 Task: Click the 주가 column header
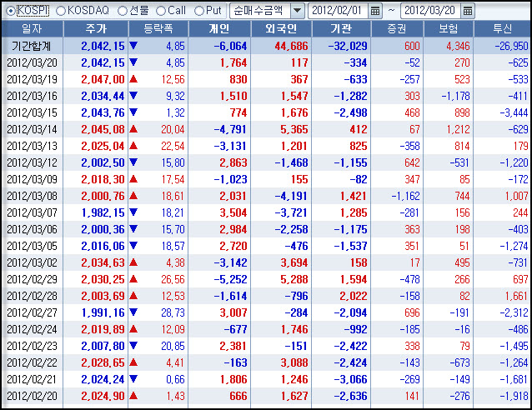pos(96,28)
